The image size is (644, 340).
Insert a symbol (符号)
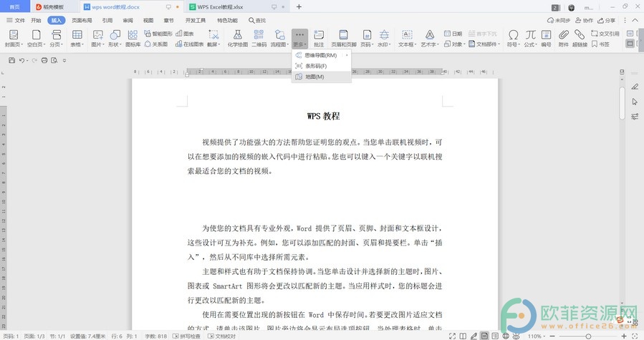click(513, 38)
